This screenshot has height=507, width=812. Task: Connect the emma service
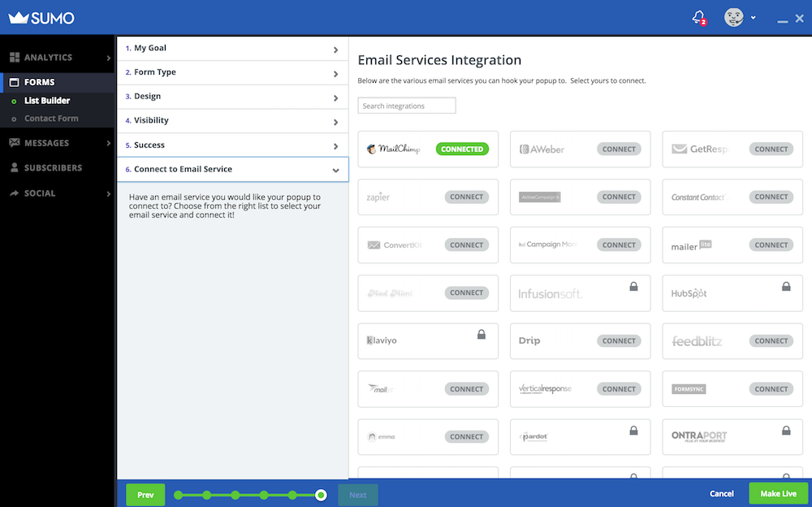(x=467, y=437)
